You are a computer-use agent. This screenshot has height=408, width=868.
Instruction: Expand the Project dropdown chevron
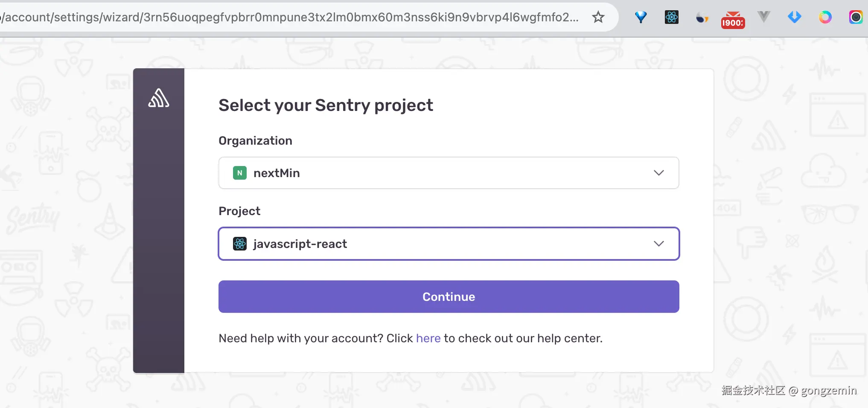pos(658,244)
